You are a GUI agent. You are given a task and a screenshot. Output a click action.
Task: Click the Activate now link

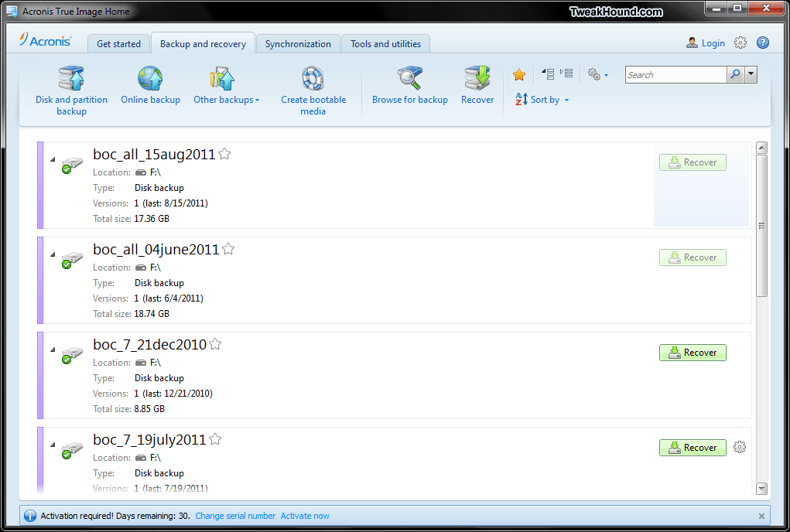pyautogui.click(x=305, y=516)
